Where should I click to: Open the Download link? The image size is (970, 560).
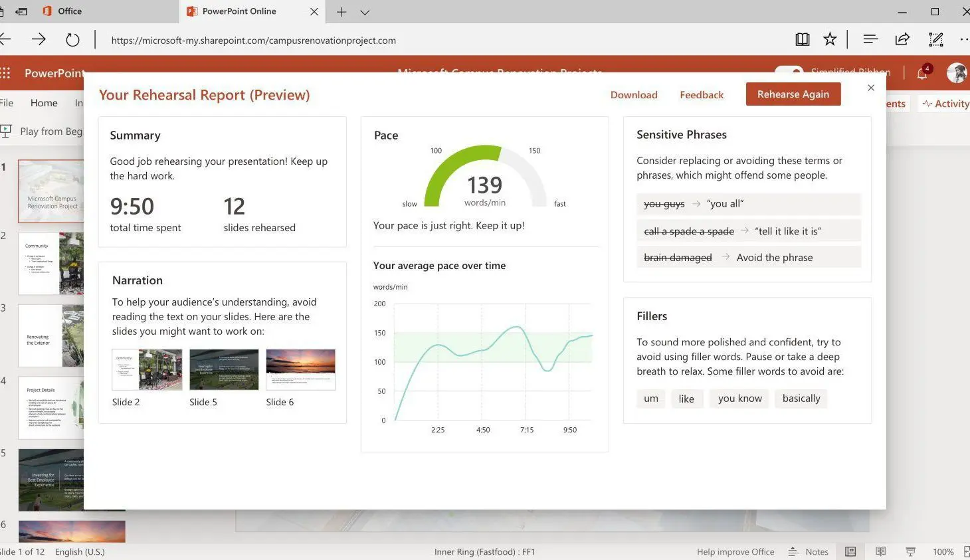(634, 95)
